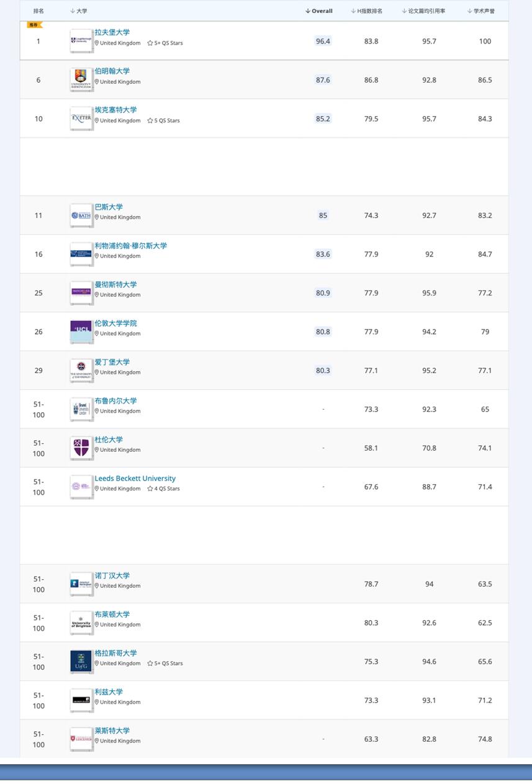This screenshot has width=532, height=784.
Task: Sort by the H指数排名 column header
Action: coord(367,11)
